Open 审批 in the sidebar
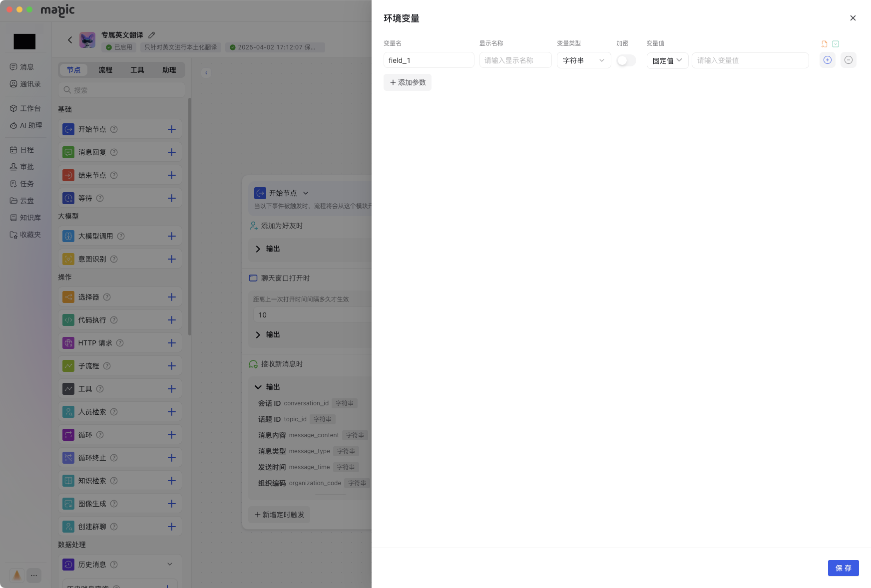 click(22, 167)
